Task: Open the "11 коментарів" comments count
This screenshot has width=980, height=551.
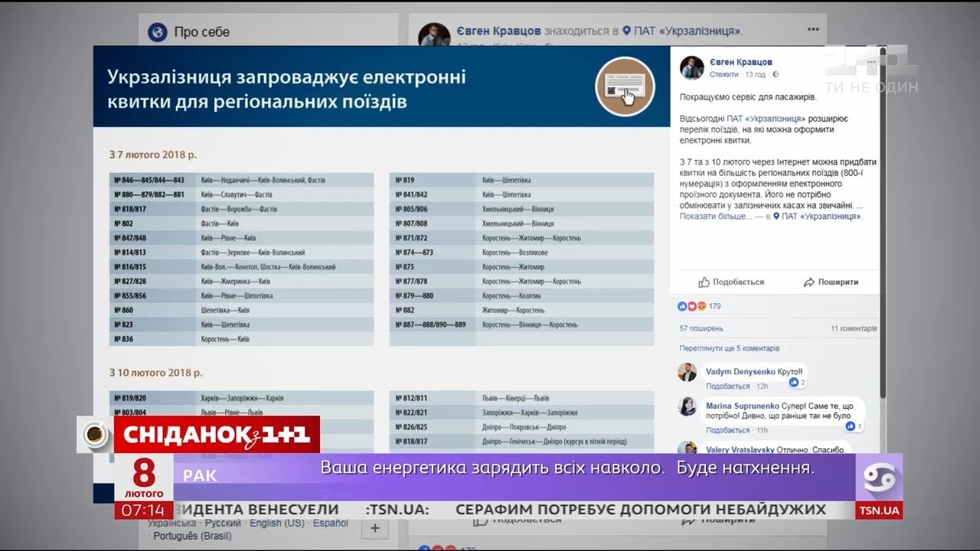Action: point(854,328)
